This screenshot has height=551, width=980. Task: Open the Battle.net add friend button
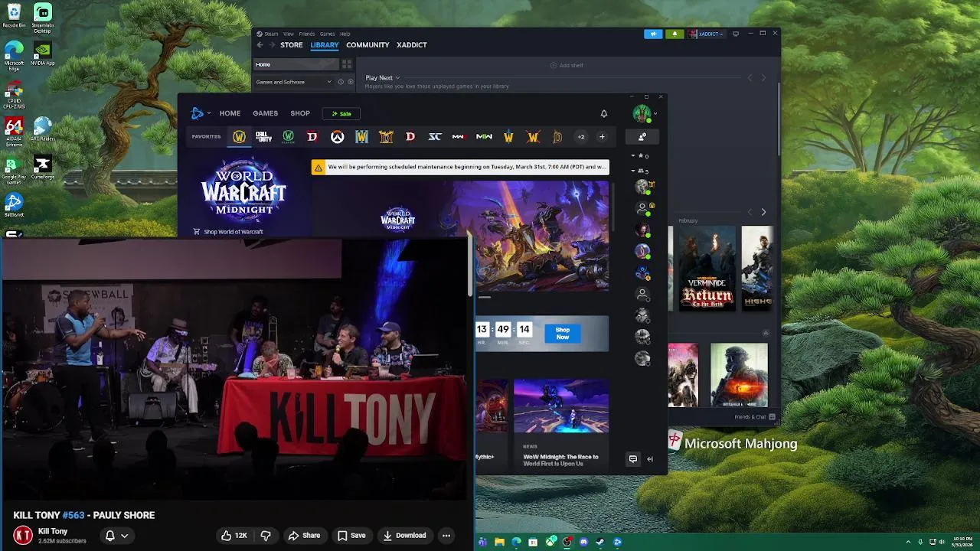point(642,136)
